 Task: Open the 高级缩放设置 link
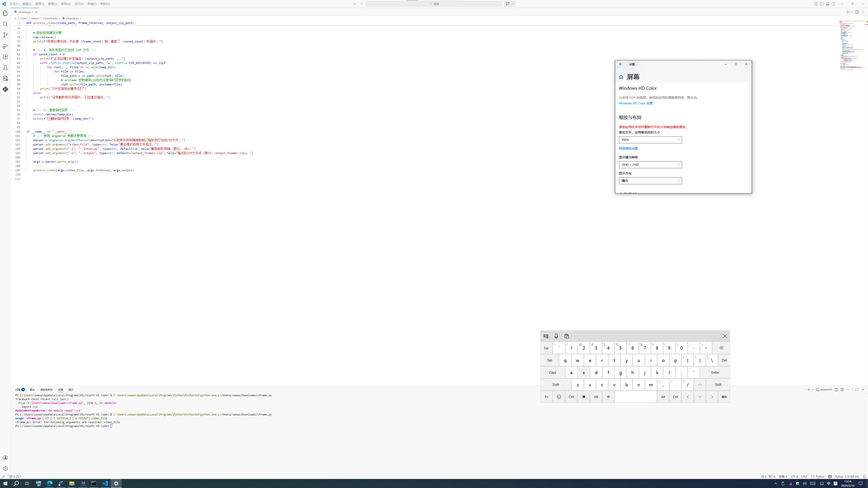628,148
